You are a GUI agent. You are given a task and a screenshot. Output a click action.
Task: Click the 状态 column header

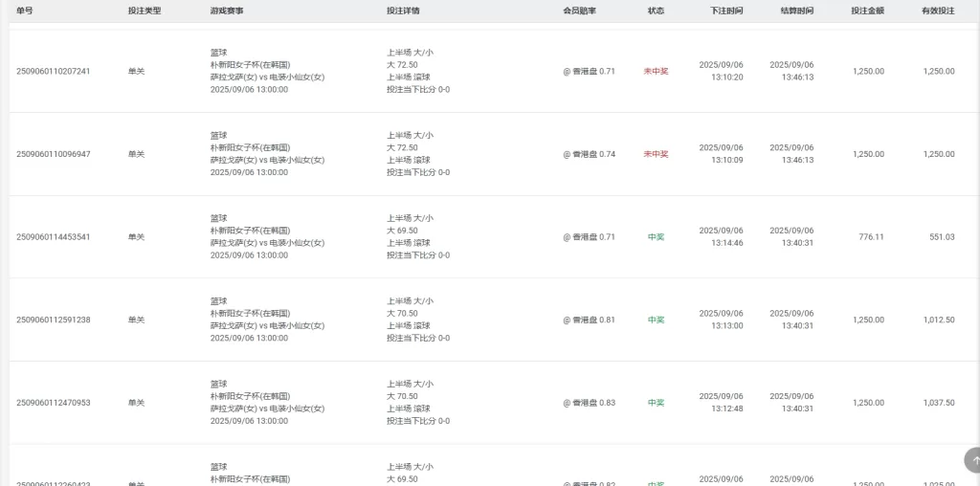pyautogui.click(x=656, y=11)
